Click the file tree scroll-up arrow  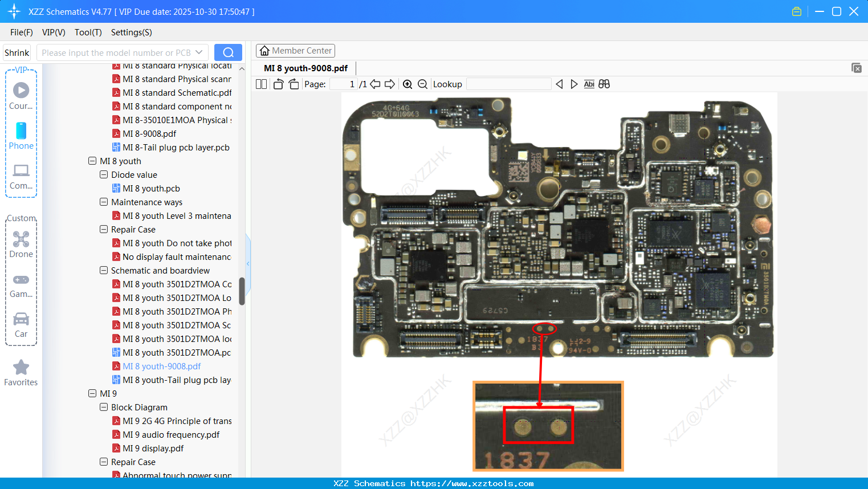point(242,69)
